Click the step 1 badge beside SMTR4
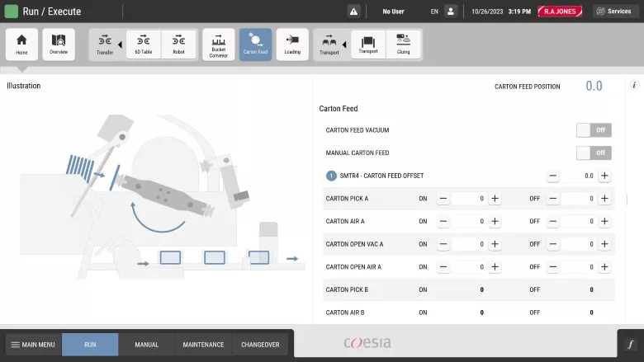This screenshot has width=644, height=362. 331,176
